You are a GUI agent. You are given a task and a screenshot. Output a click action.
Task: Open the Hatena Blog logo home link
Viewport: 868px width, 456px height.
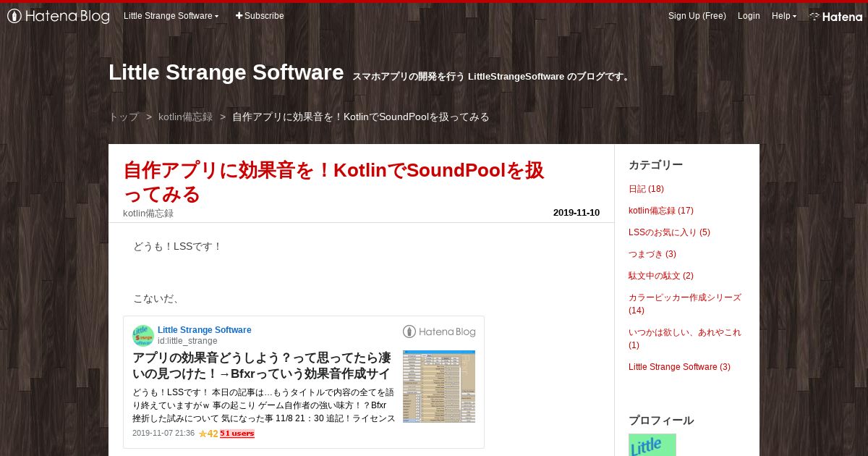(x=59, y=16)
